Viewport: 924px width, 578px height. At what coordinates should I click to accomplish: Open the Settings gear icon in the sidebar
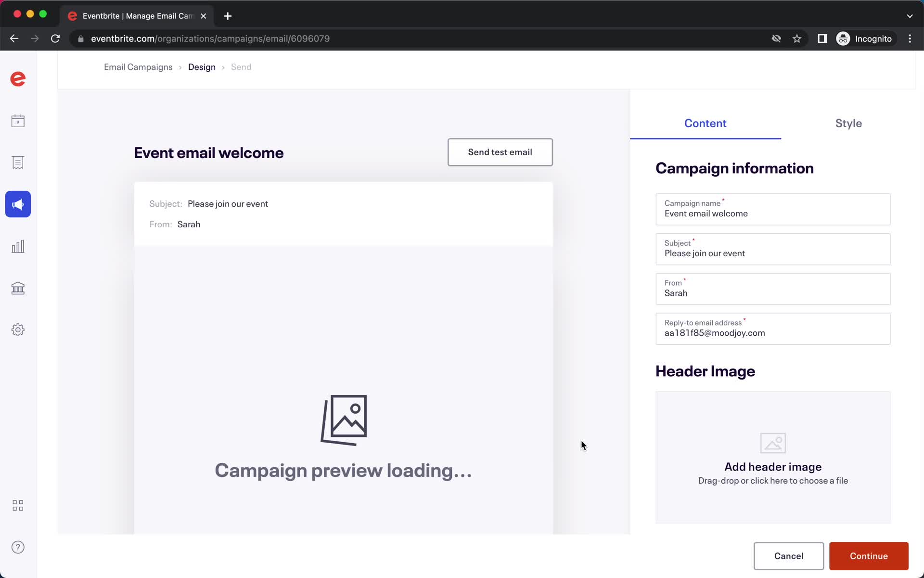(x=18, y=330)
